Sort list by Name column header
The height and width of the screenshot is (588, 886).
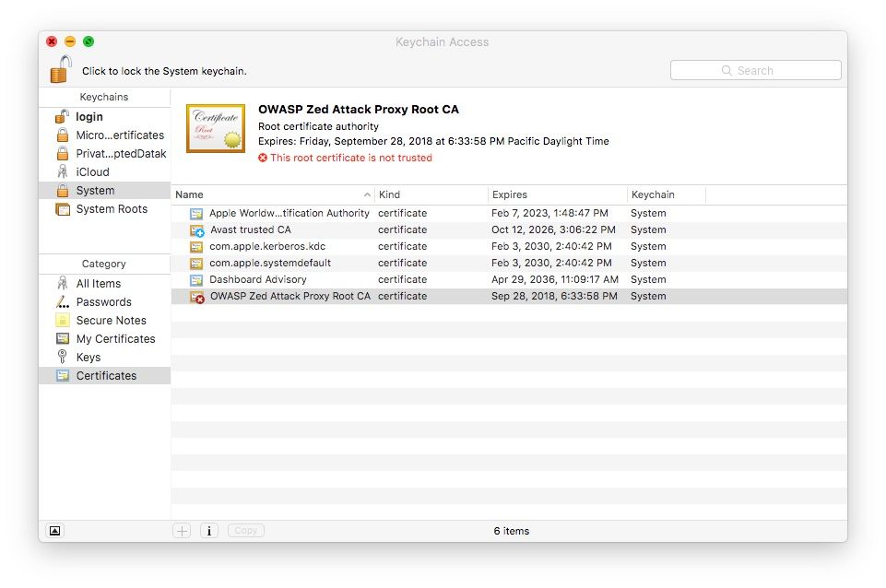273,194
